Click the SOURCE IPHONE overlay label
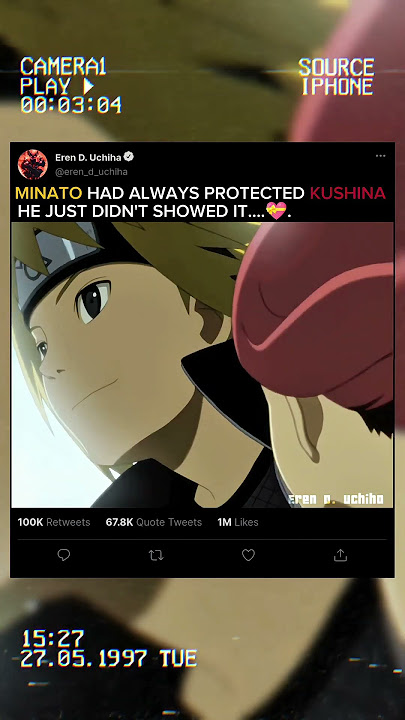This screenshot has height=720, width=405. 337,77
